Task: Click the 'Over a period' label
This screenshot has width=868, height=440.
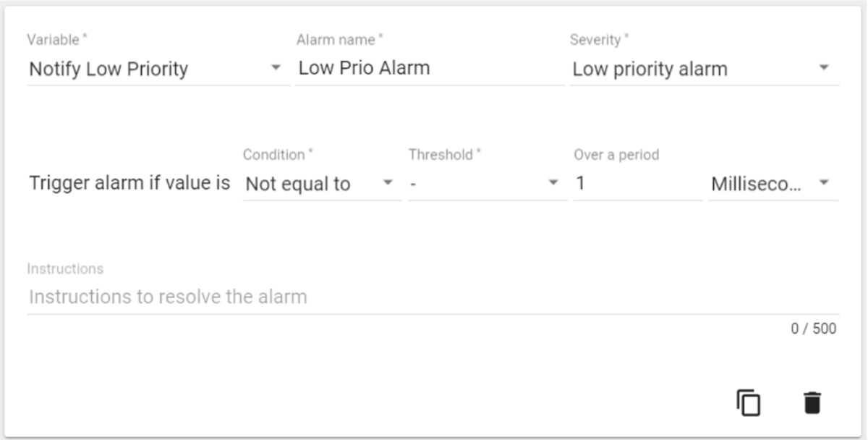Action: coord(616,155)
